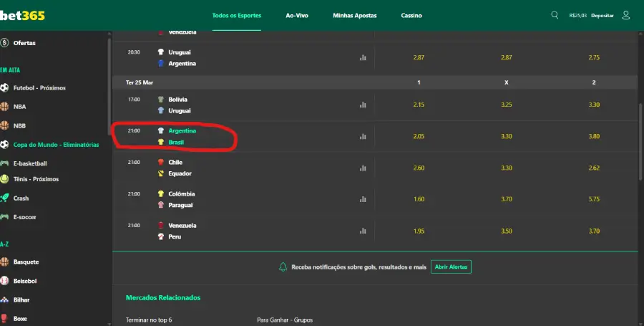Click the R$25,03 balance

(x=578, y=16)
